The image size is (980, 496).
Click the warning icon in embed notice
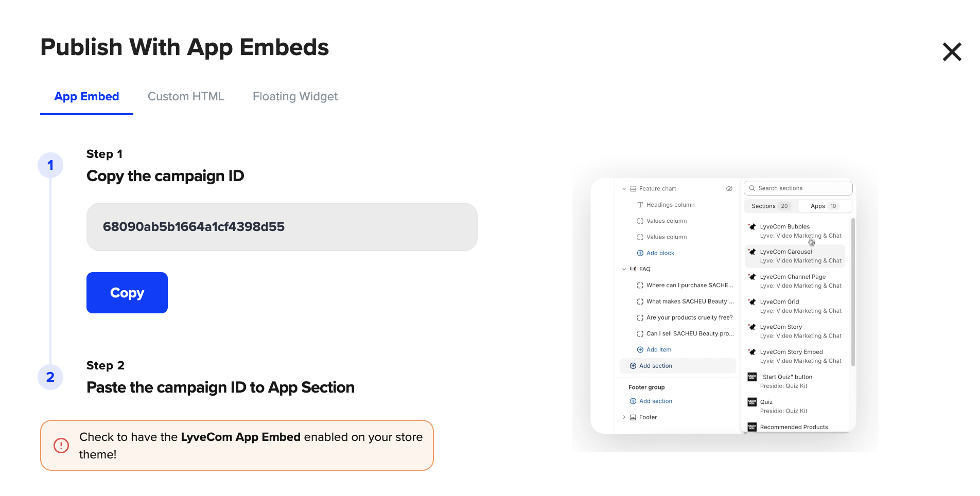pos(61,446)
